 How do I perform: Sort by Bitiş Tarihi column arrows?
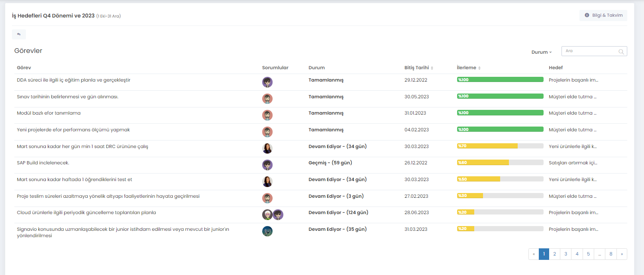point(432,68)
